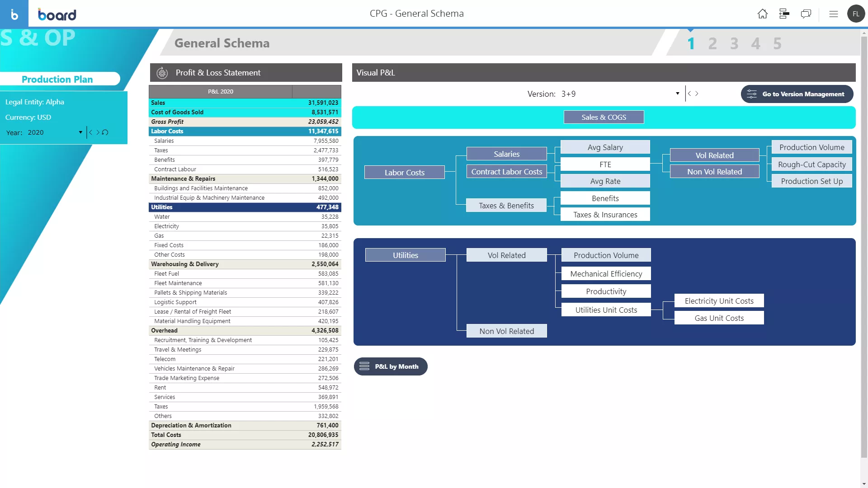868x488 pixels.
Task: Click Profit & Loss Statement gear icon
Action: pyautogui.click(x=162, y=73)
